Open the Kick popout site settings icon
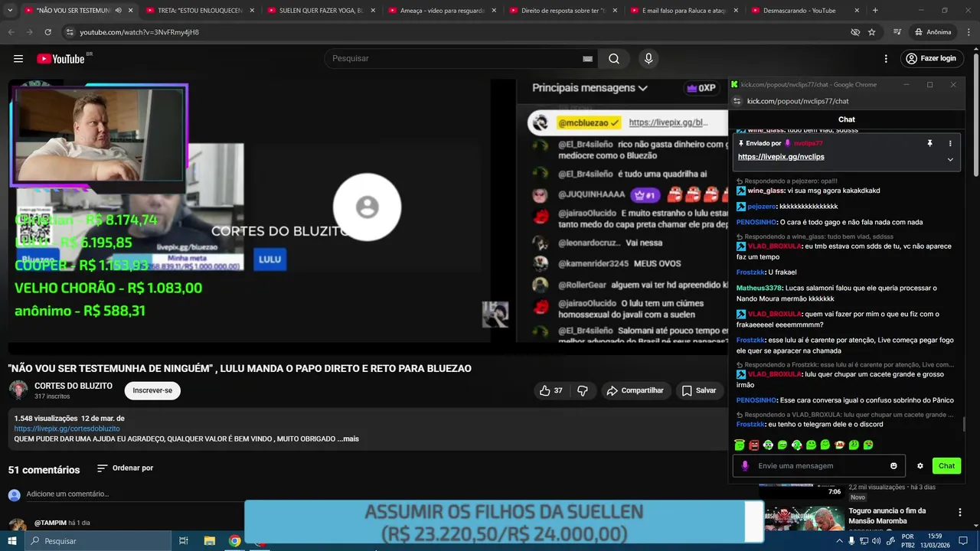980x551 pixels. (737, 101)
